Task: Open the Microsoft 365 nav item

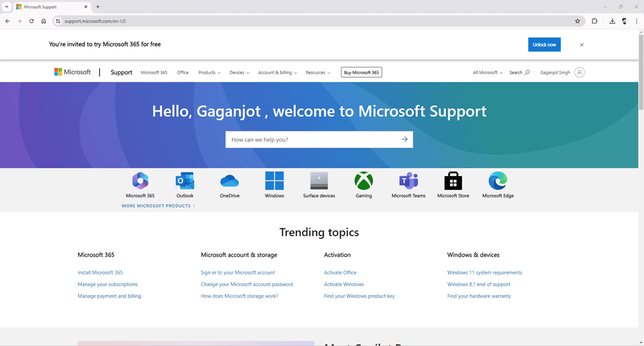Action: [x=154, y=72]
